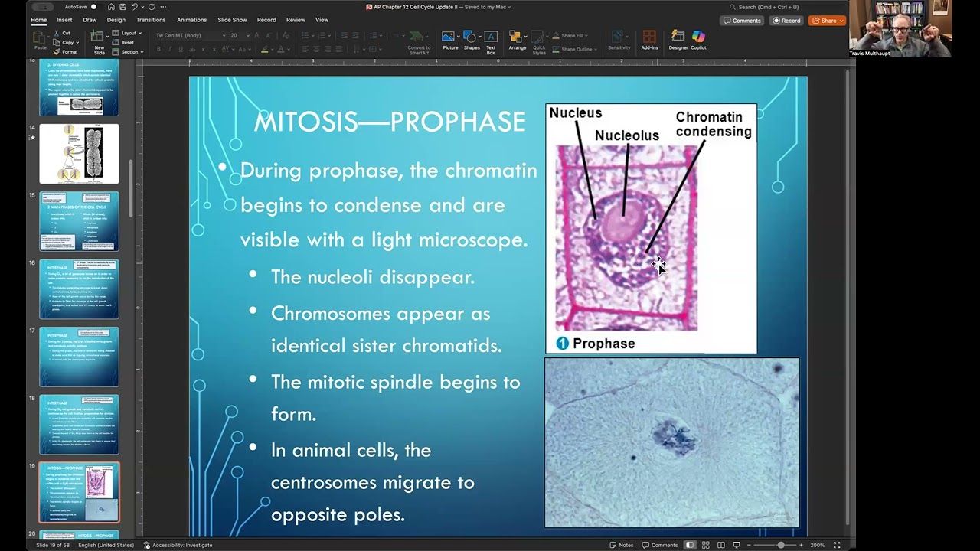This screenshot has width=980, height=551.
Task: Open the Arrange menu
Action: 518,41
